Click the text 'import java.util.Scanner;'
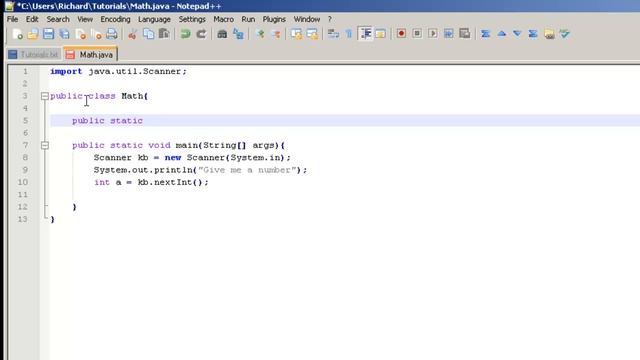The width and height of the screenshot is (640, 360). (x=118, y=71)
